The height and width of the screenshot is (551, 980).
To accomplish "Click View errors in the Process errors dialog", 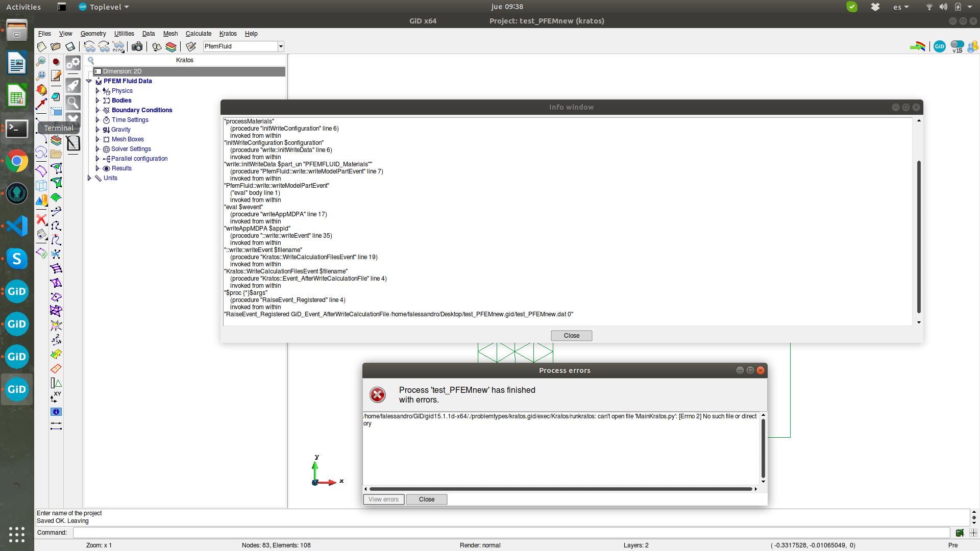I will pyautogui.click(x=383, y=499).
